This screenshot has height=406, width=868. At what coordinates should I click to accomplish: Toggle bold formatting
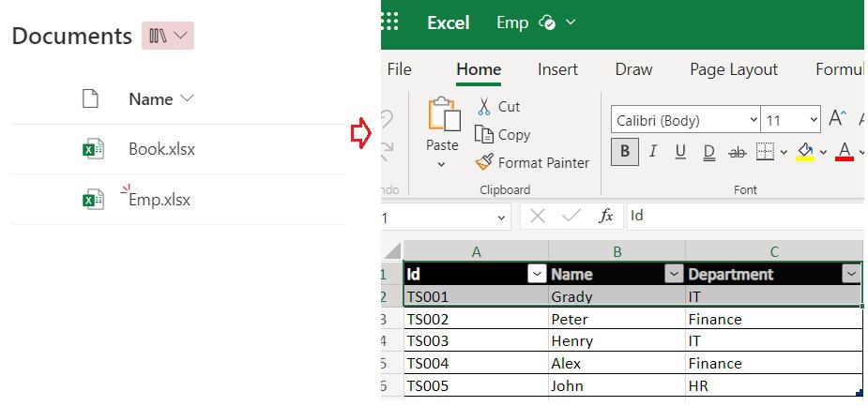coord(624,152)
